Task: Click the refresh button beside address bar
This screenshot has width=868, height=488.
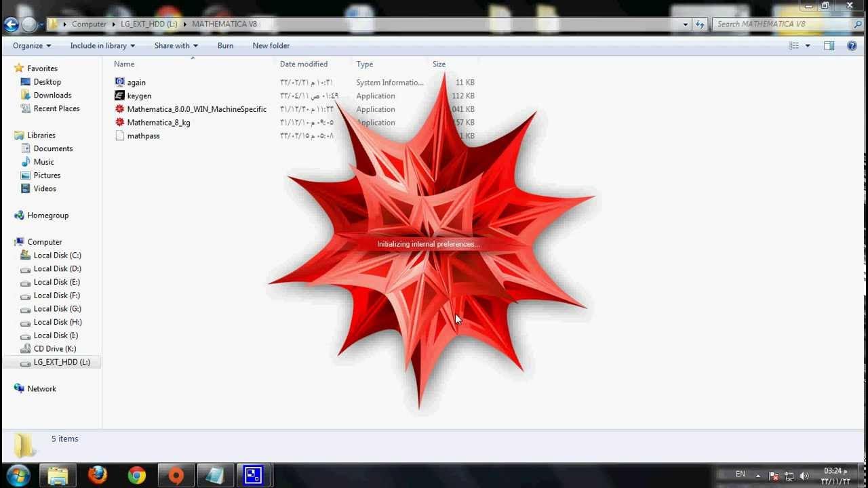Action: [x=701, y=24]
